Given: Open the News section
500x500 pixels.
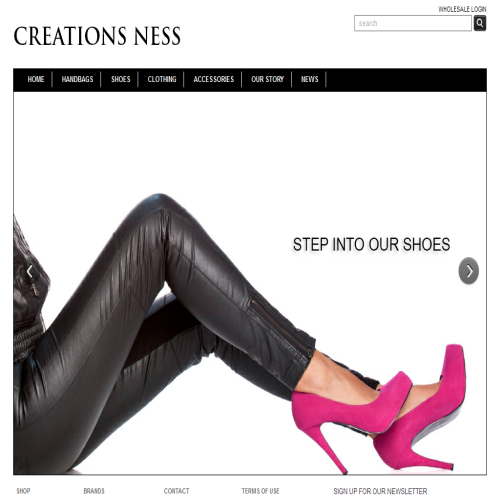Looking at the screenshot, I should pos(310,79).
